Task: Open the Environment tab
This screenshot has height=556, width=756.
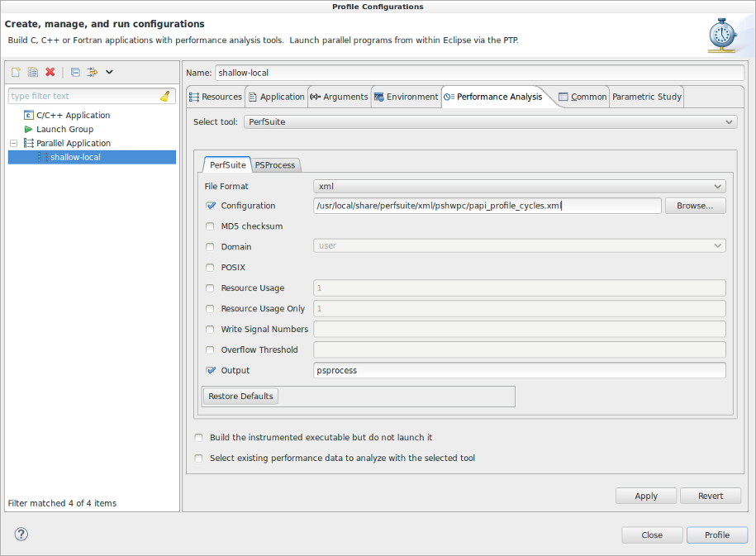Action: pyautogui.click(x=406, y=97)
